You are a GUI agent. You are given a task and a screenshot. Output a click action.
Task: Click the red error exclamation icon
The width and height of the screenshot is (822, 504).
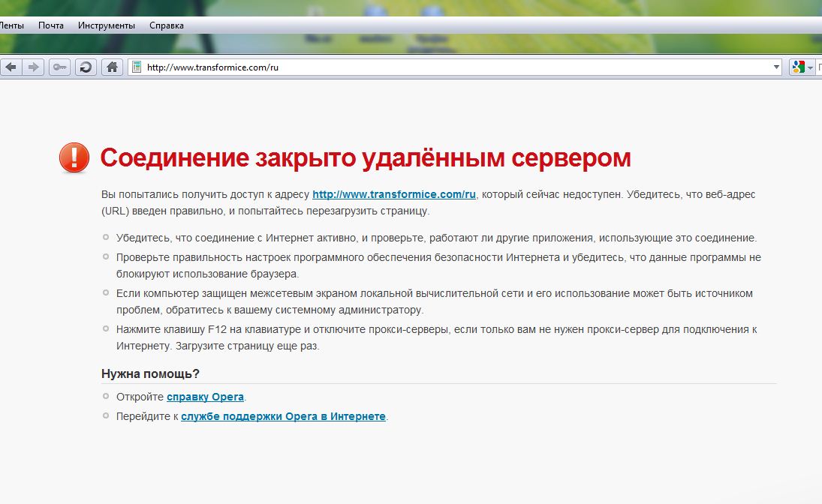74,157
